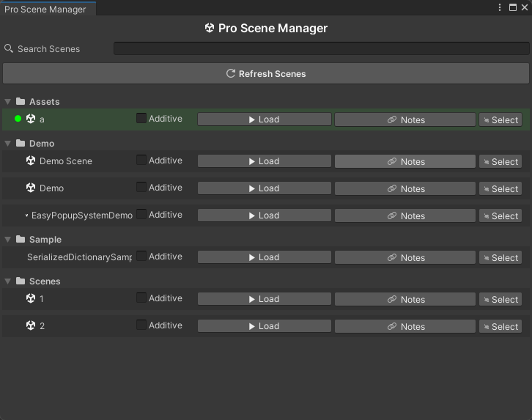Click Select for EasyPopupSystemDemo

(500, 215)
